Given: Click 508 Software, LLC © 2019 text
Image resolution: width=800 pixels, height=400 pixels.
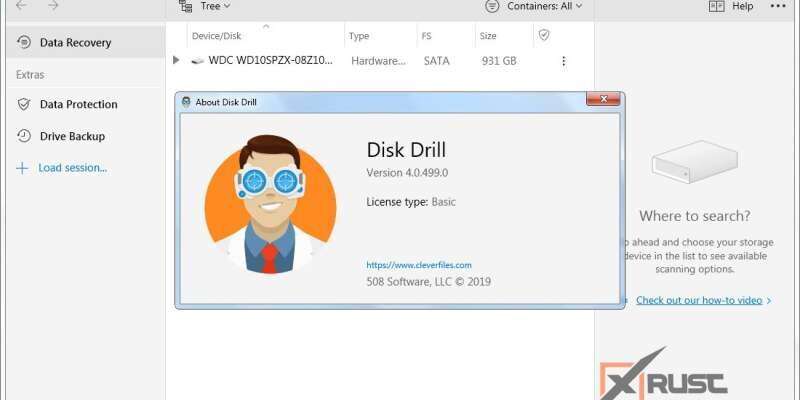Looking at the screenshot, I should [x=429, y=282].
